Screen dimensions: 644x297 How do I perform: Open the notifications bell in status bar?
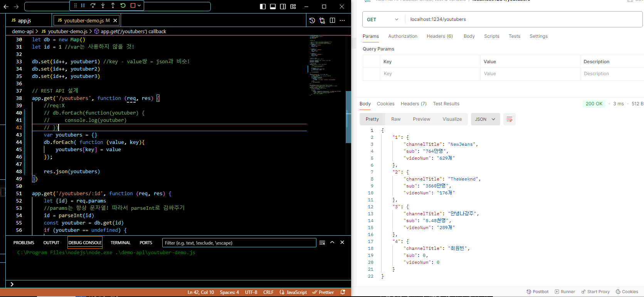(x=343, y=292)
